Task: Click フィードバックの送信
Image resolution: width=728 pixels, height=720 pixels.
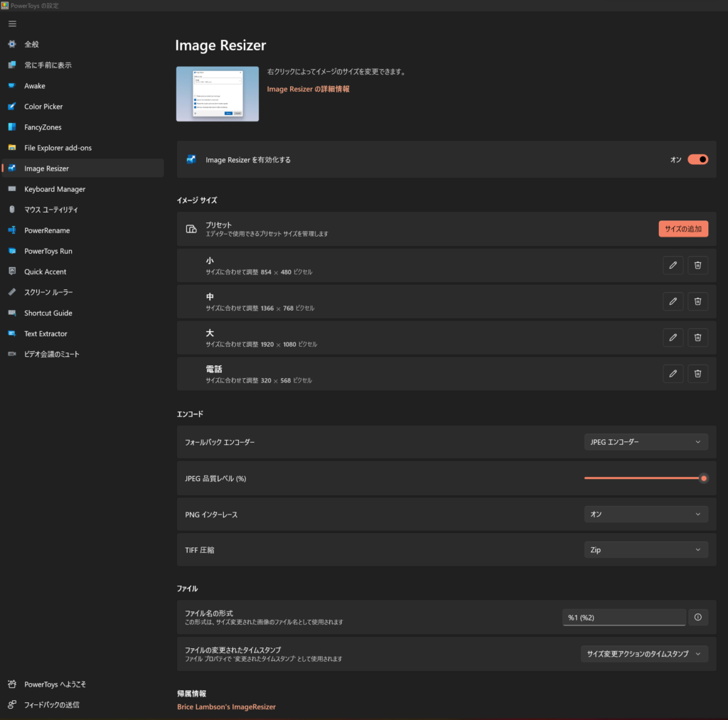Action: coord(82,704)
